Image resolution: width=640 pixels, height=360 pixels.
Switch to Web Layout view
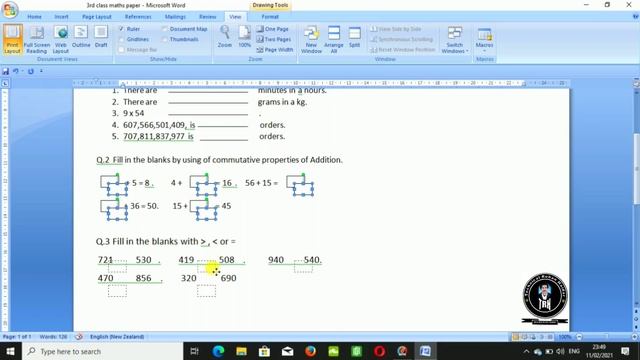tap(60, 39)
